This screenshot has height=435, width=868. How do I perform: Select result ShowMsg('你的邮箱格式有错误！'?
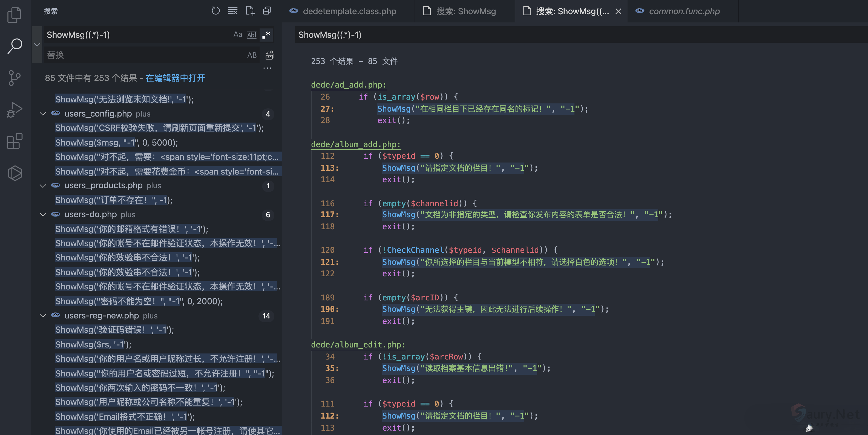(x=132, y=229)
